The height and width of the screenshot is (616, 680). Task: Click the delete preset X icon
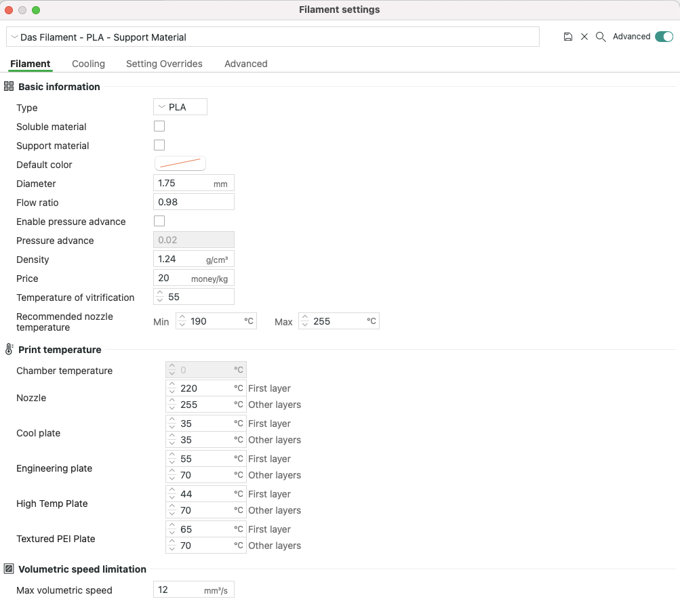point(584,37)
